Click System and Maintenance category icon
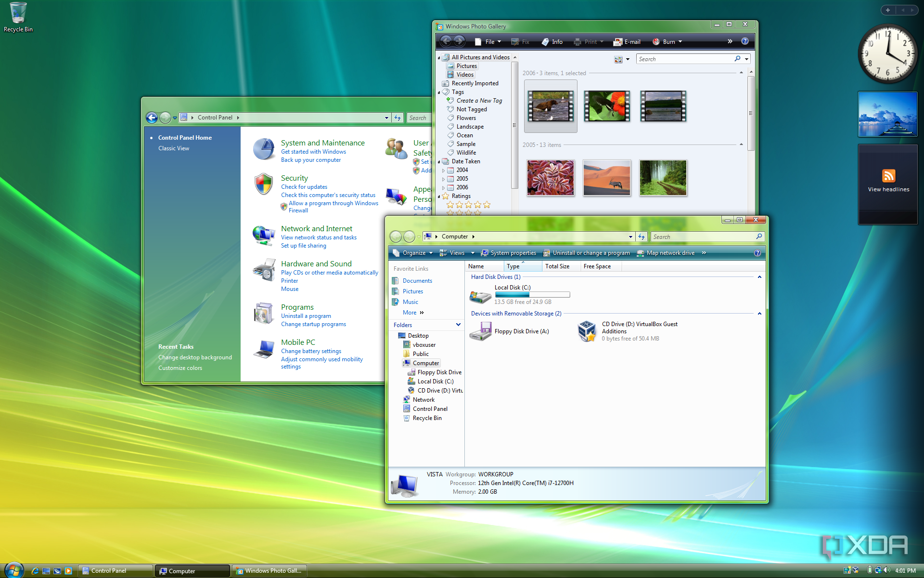The height and width of the screenshot is (578, 924). pyautogui.click(x=264, y=149)
